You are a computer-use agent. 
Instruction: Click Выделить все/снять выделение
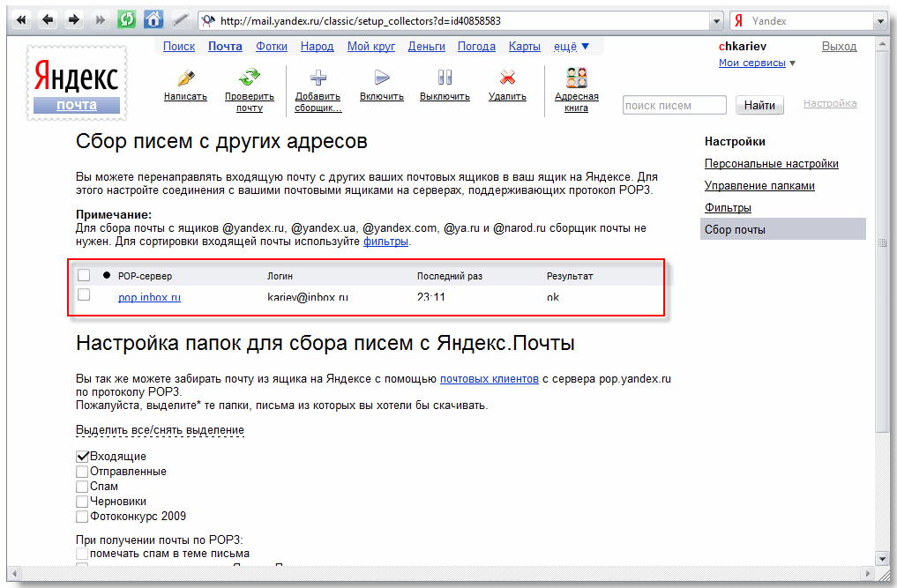[161, 430]
